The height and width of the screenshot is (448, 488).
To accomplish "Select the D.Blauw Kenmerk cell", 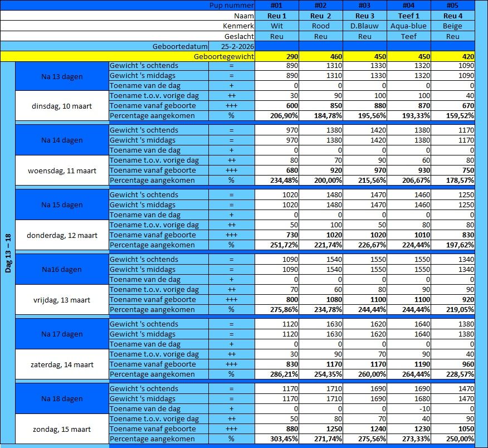I will coord(365,26).
